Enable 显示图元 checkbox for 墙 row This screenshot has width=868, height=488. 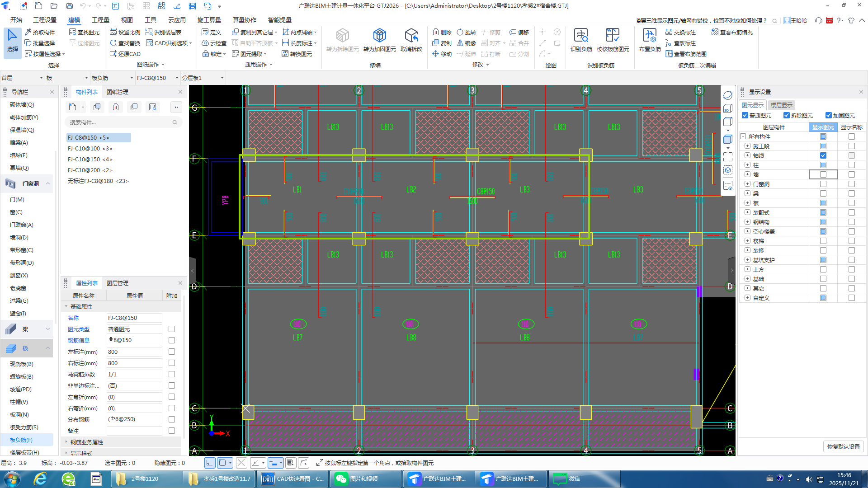[823, 174]
